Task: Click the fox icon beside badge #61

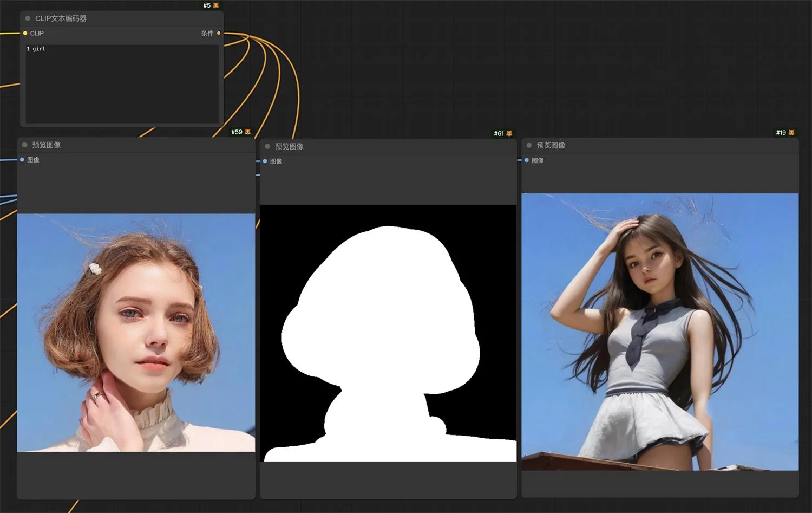Action: [509, 133]
